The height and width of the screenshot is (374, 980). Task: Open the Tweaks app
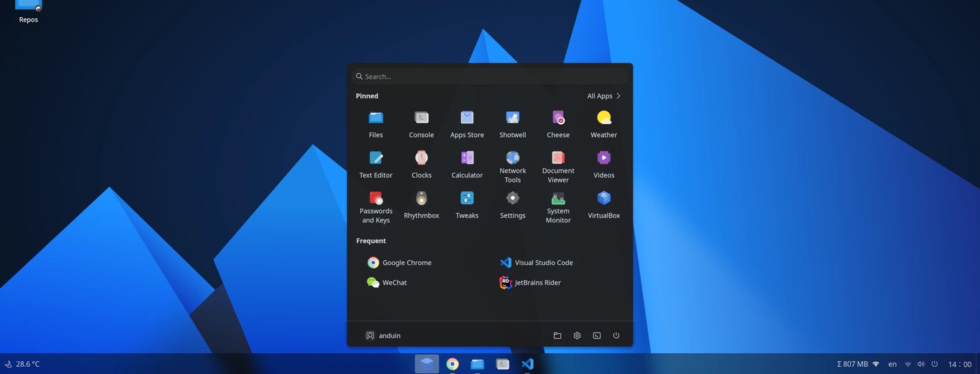pyautogui.click(x=467, y=204)
